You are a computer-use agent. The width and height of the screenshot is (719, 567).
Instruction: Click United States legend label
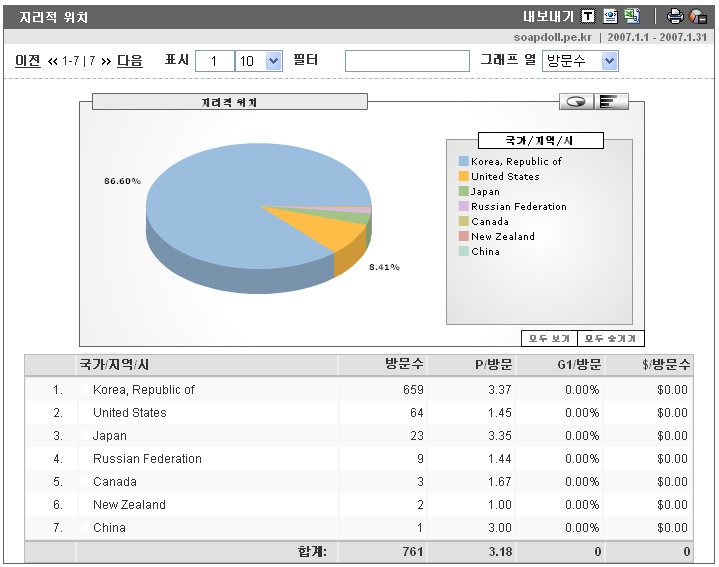pos(505,176)
